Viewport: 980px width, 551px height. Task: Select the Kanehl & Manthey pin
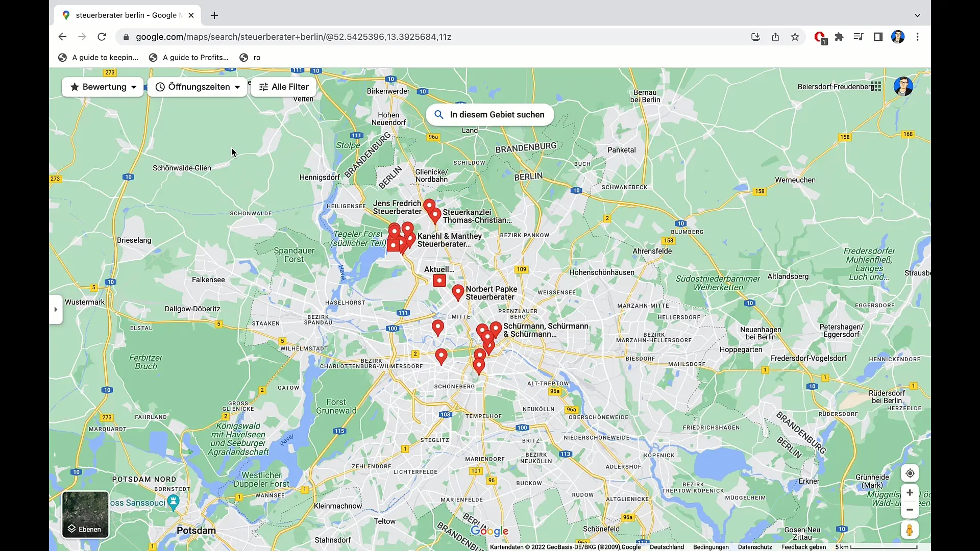pyautogui.click(x=410, y=239)
